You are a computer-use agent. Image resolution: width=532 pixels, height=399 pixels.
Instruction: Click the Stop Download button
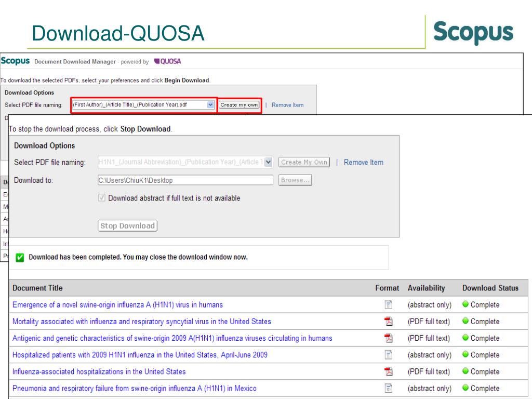(128, 226)
